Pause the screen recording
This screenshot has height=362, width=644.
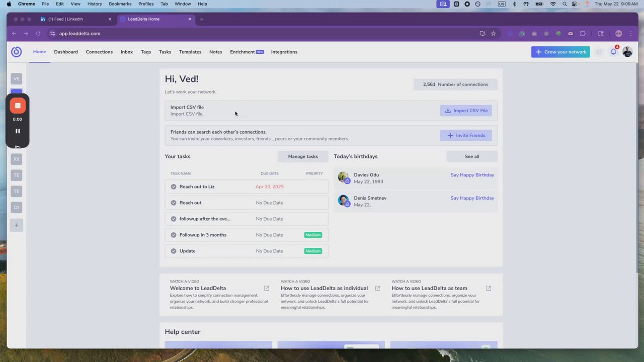pyautogui.click(x=18, y=131)
